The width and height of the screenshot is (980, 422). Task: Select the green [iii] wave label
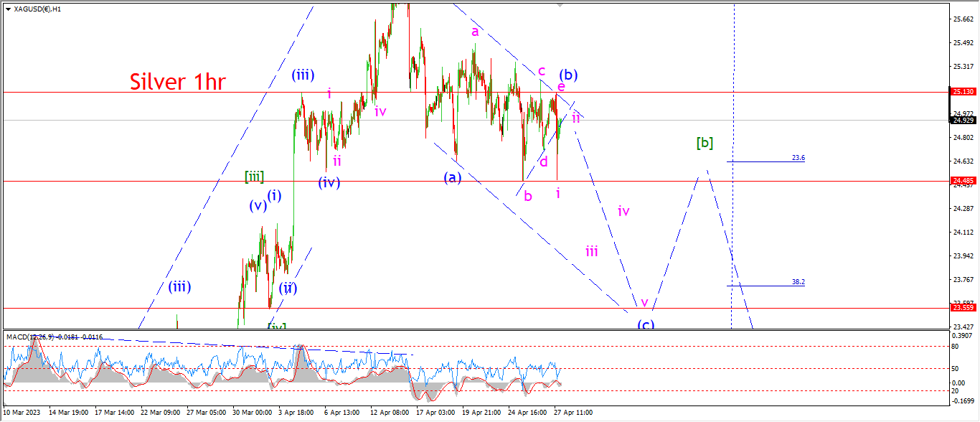pyautogui.click(x=254, y=177)
